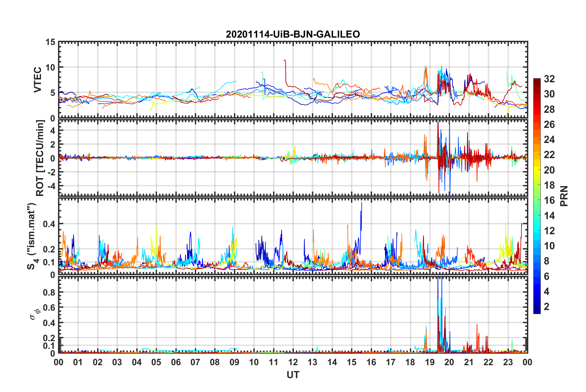586x392 pixels.
Task: Click ROT axis tick label -2
Action: (51, 172)
